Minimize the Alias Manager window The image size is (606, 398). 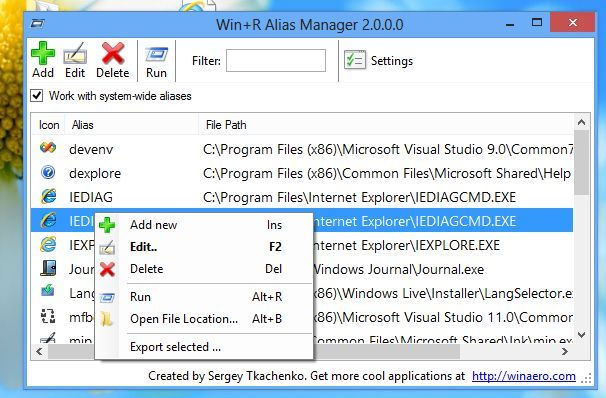510,24
